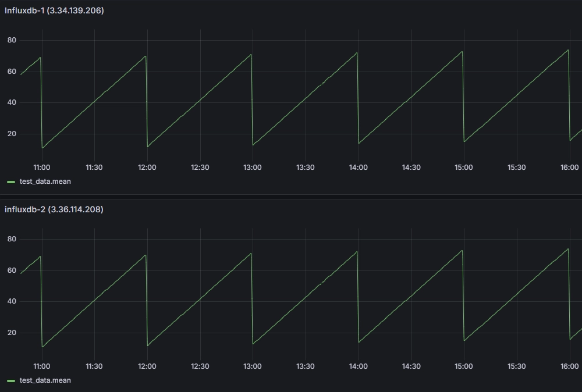Click the 11:30 time label on the top axis

(x=94, y=167)
